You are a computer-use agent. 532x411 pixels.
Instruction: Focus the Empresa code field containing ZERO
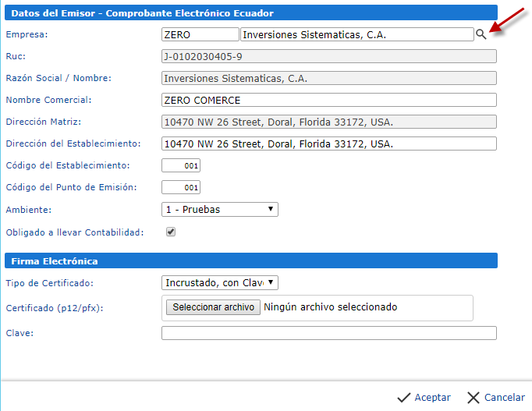click(x=200, y=34)
